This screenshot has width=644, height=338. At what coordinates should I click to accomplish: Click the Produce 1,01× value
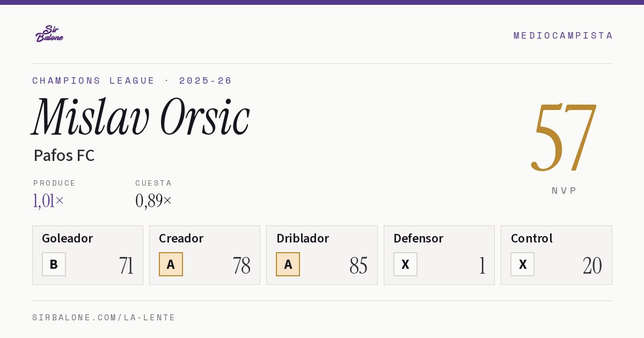48,201
